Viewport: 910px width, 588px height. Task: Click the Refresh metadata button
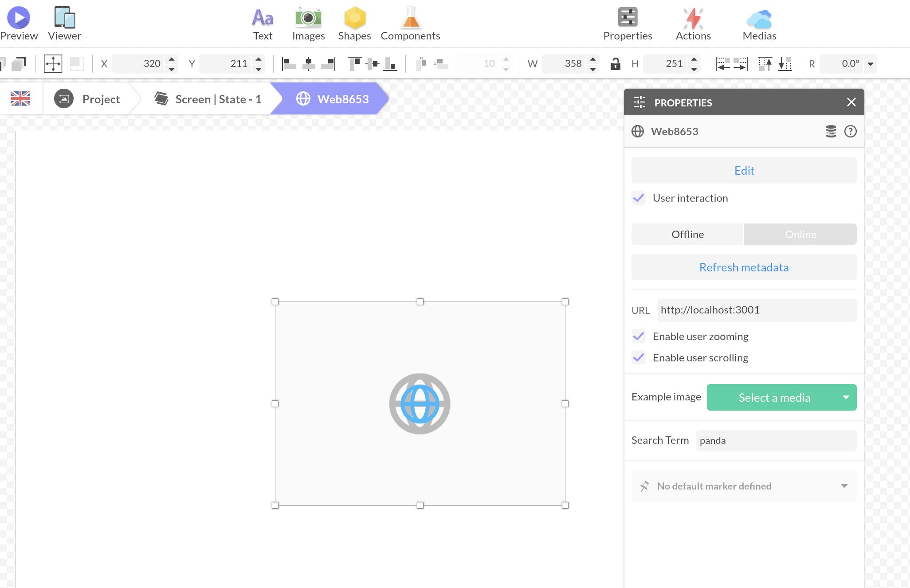tap(744, 267)
